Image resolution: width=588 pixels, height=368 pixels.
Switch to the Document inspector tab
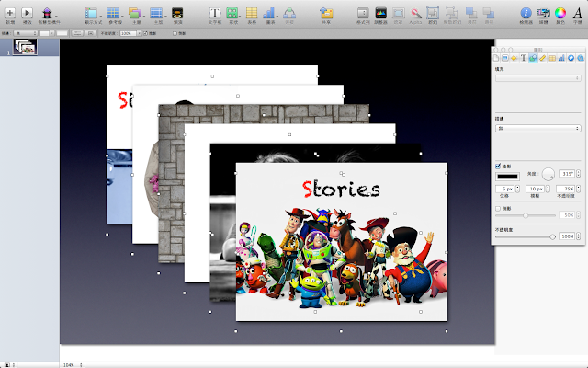496,58
